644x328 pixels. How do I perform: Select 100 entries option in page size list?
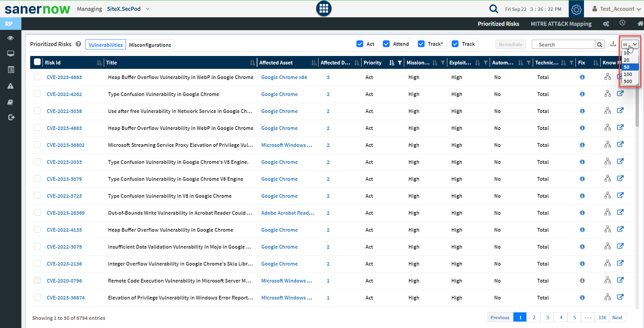click(x=630, y=74)
